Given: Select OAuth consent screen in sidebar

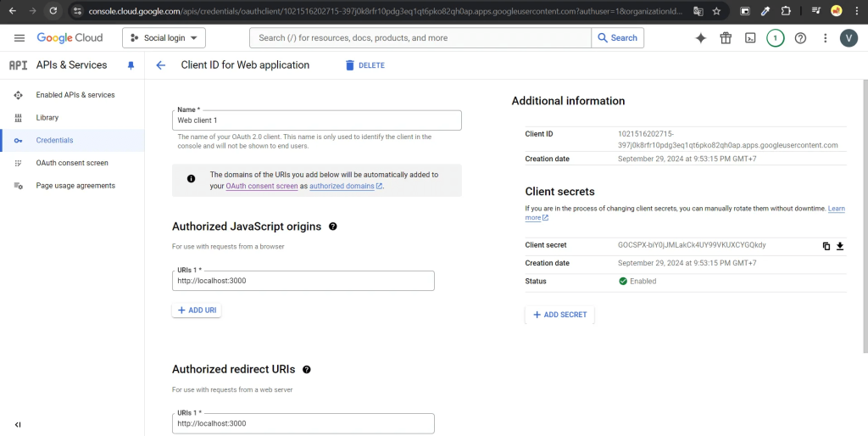Looking at the screenshot, I should coord(72,163).
